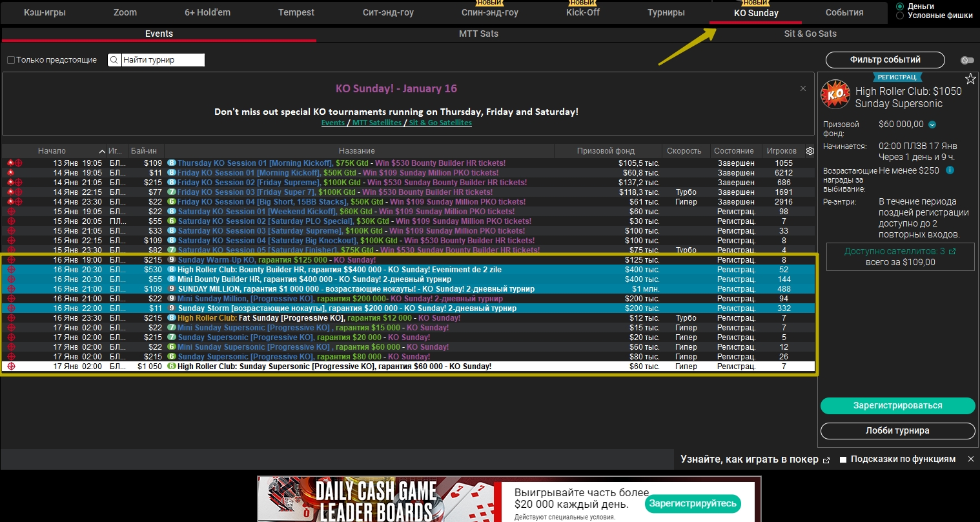Open the Узнайте, как играть в покер link
Image resolution: width=980 pixels, height=522 pixels.
point(750,459)
